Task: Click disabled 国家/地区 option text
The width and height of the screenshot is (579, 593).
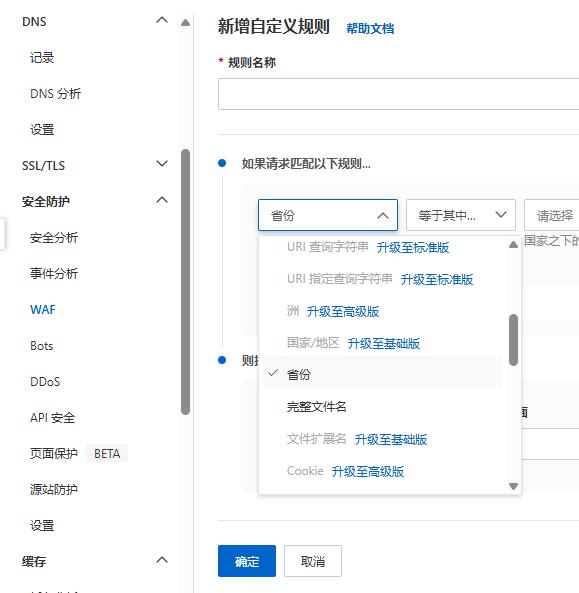Action: coord(313,343)
